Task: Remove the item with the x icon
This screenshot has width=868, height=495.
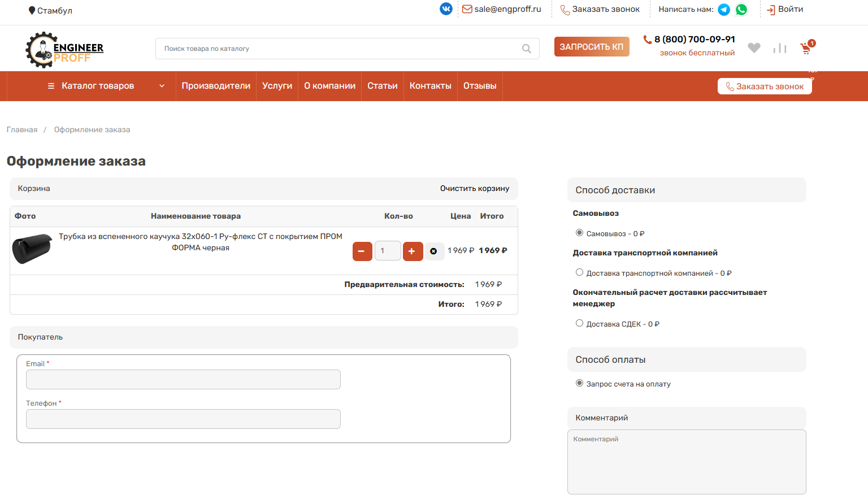Action: [433, 251]
